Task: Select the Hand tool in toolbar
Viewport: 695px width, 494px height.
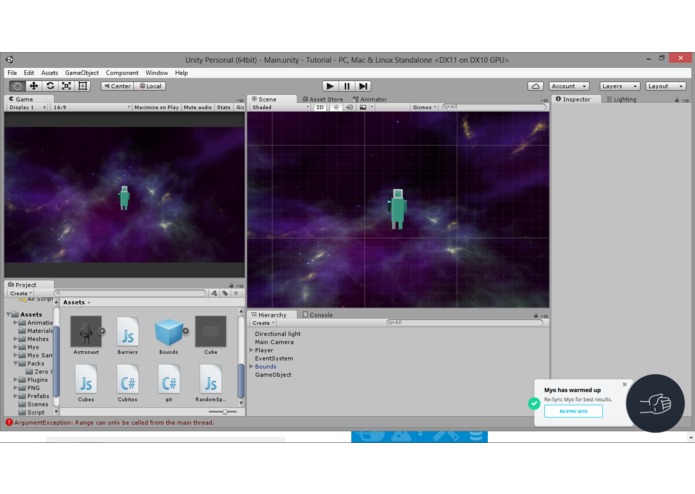Action: click(x=17, y=86)
